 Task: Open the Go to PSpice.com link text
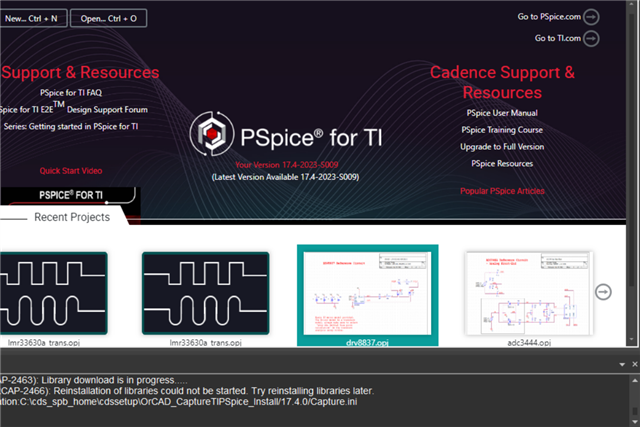tap(549, 17)
